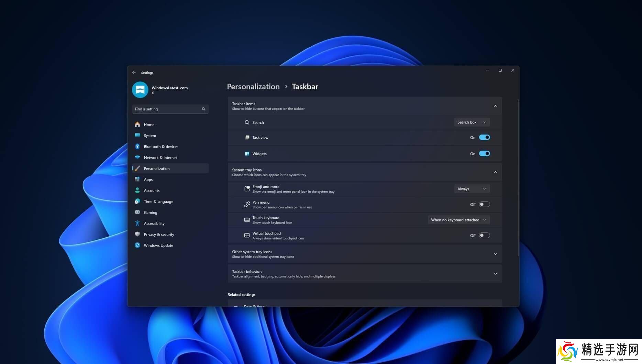This screenshot has height=364, width=642.
Task: Enable the Pen menu toggle
Action: 484,204
